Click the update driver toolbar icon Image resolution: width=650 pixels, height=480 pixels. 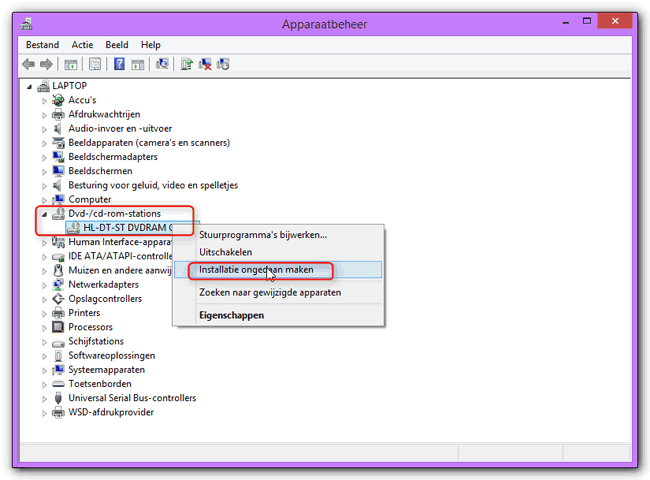(187, 64)
